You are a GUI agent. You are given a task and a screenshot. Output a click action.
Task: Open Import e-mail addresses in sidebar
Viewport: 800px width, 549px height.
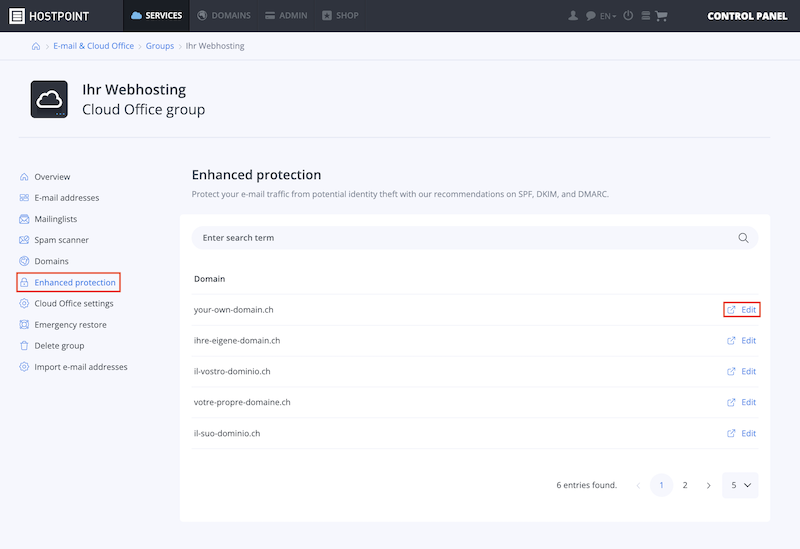point(81,367)
